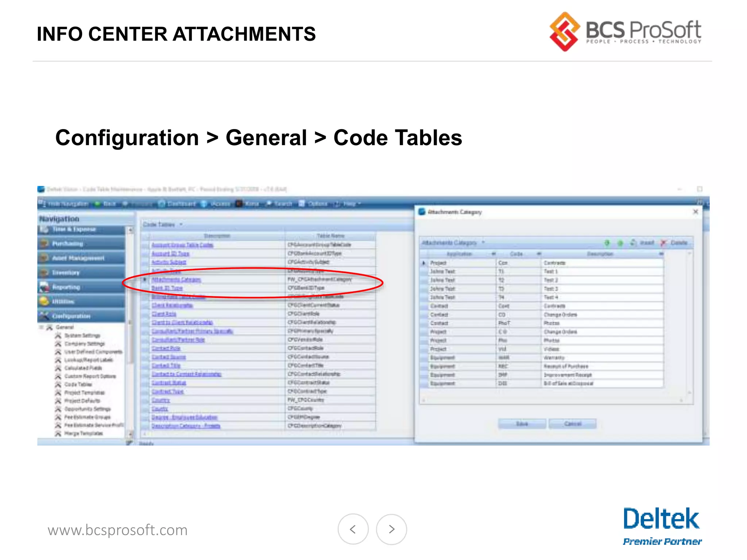
Task: Click the red Delete icon in the dialog
Action: (663, 243)
